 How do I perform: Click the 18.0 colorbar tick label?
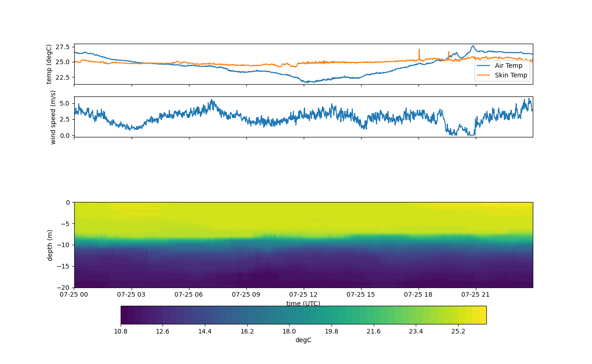(289, 331)
